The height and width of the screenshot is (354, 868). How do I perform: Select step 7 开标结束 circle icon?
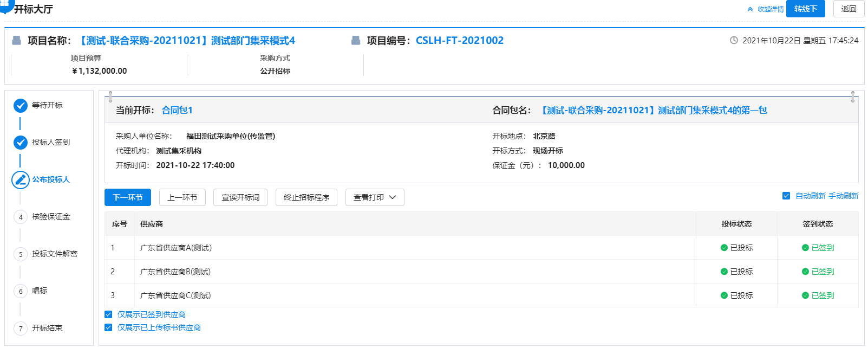[x=21, y=329]
